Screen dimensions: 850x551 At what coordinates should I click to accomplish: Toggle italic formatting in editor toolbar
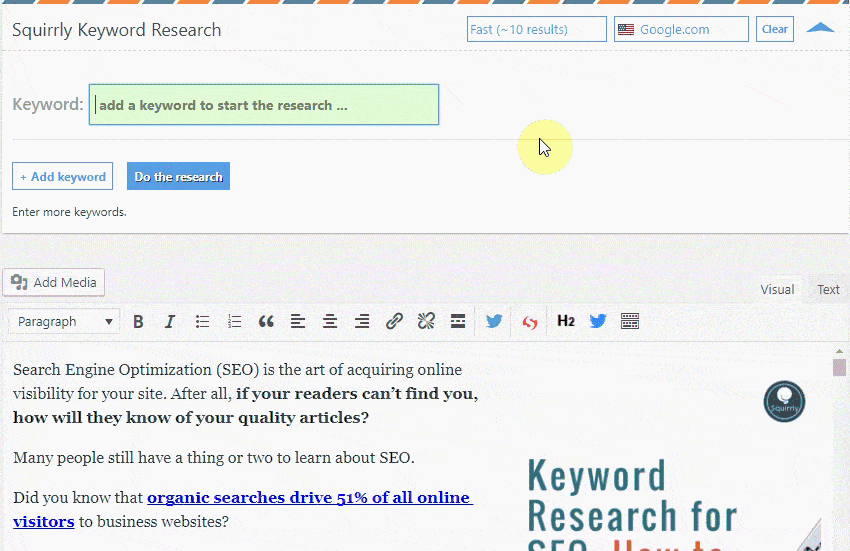tap(170, 322)
